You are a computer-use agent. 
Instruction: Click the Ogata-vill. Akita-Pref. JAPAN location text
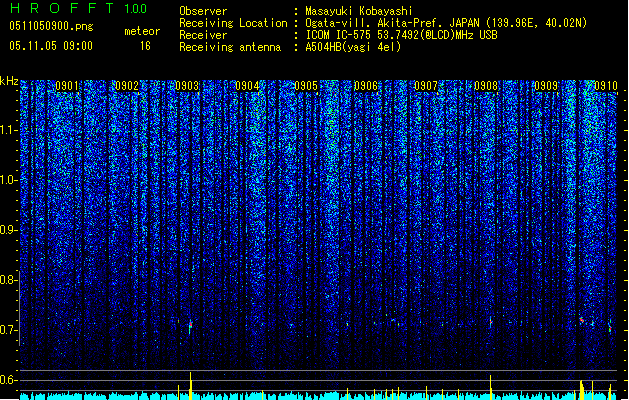tap(446, 23)
